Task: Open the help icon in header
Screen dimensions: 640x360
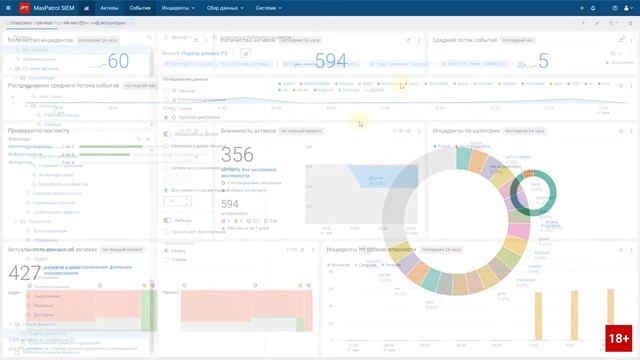Action: point(615,8)
